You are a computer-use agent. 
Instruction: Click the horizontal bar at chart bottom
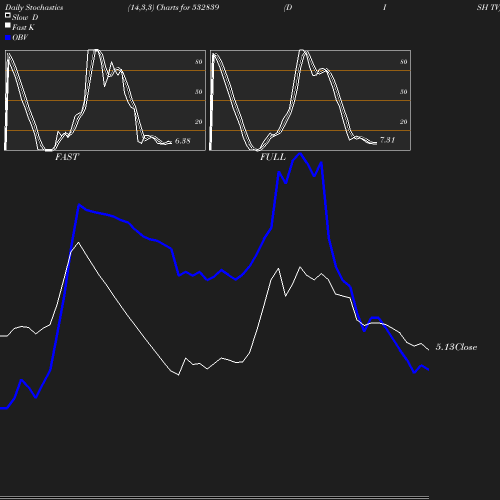click(214, 497)
